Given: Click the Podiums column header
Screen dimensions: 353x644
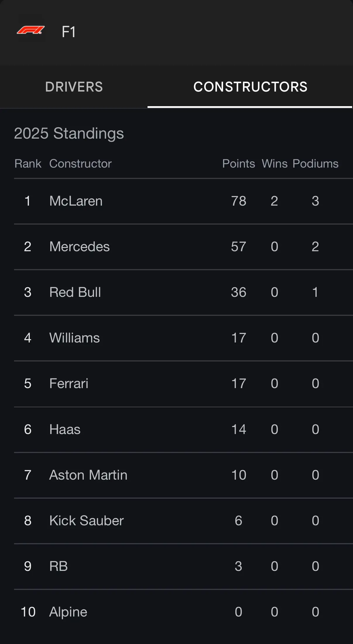Looking at the screenshot, I should [x=316, y=164].
